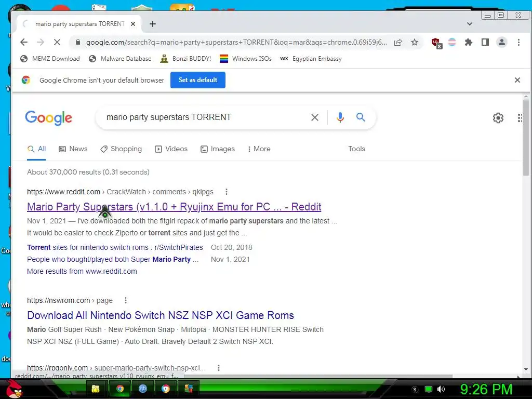Switch to the Videos tab
Screen dimensions: 532x399
point(171,149)
